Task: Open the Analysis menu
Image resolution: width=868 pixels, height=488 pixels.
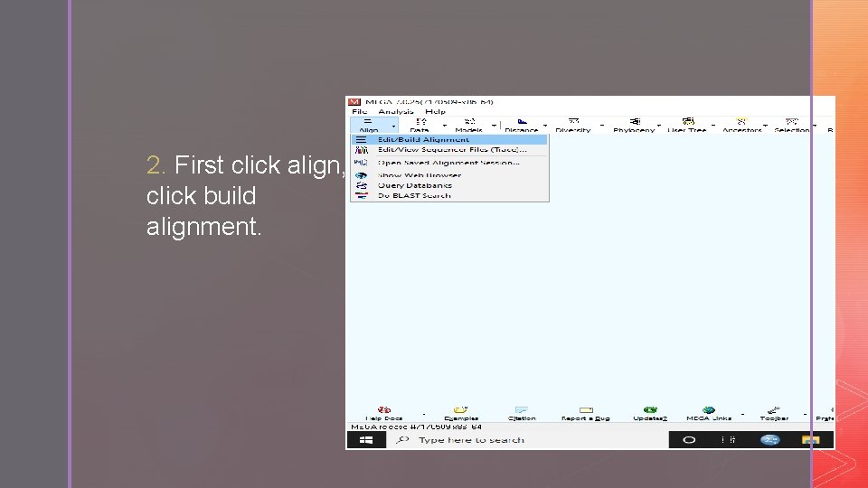Action: (x=396, y=111)
